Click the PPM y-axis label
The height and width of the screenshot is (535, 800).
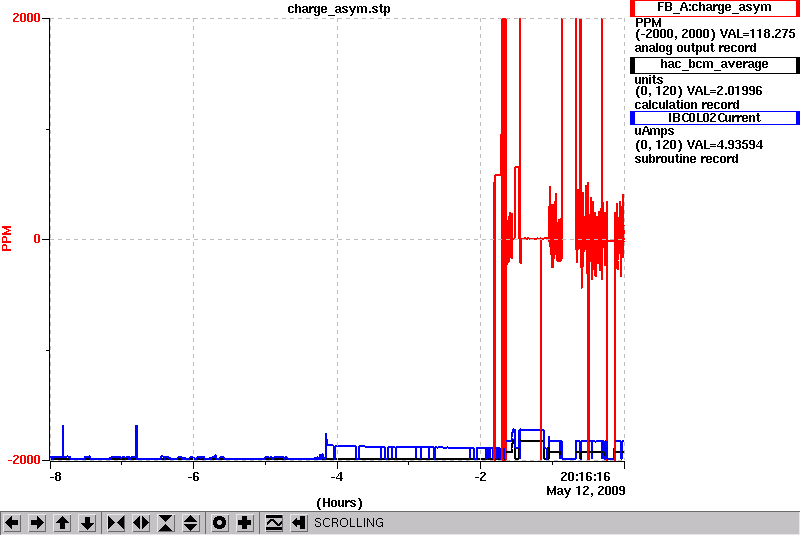click(7, 238)
